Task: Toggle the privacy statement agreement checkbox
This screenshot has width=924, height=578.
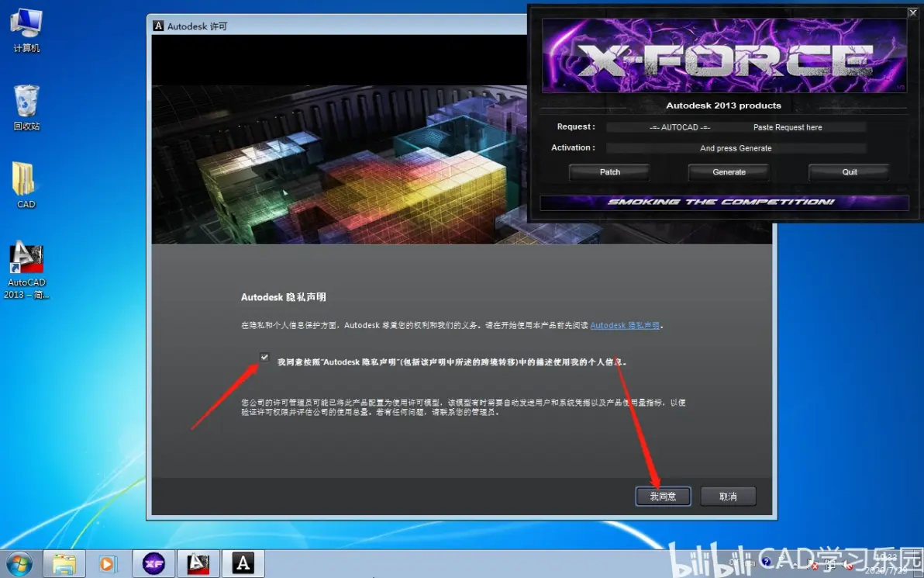Action: coord(264,358)
